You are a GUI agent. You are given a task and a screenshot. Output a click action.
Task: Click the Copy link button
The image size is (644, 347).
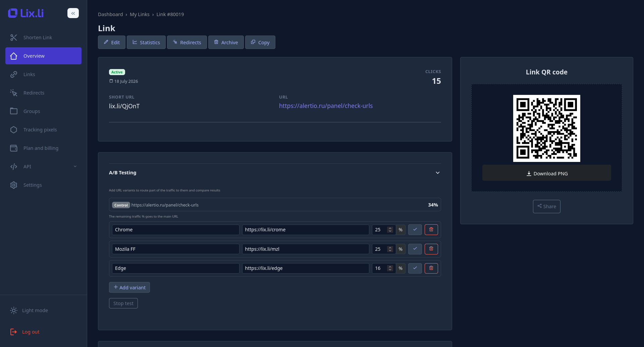click(x=260, y=42)
